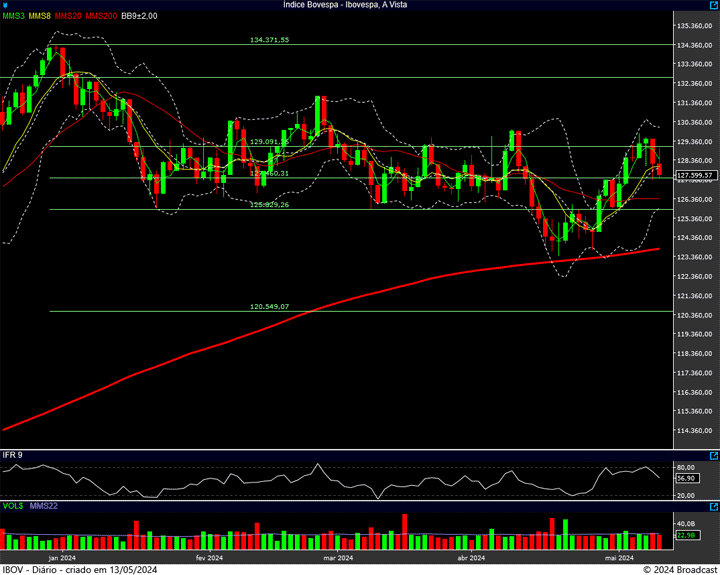This screenshot has height=575, width=720.
Task: Select the IFR 9 indicator label
Action: pyautogui.click(x=14, y=455)
